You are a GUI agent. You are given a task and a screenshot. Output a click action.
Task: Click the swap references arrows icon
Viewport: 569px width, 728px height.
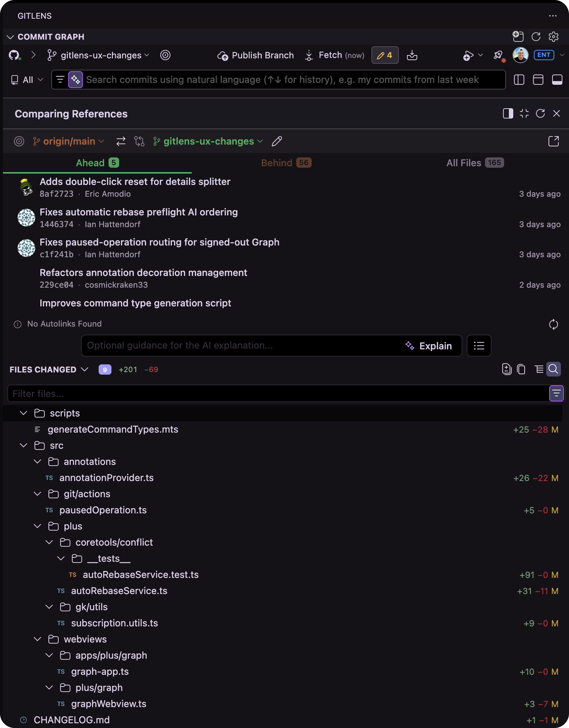[x=121, y=141]
